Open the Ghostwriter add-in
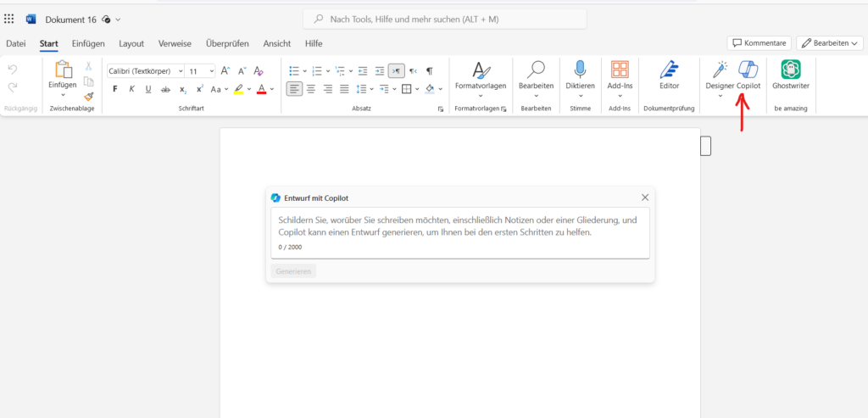This screenshot has height=418, width=868. [791, 75]
